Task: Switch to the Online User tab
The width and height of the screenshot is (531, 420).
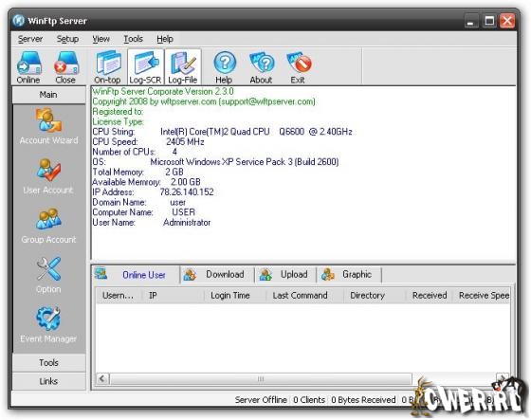Action: [x=137, y=275]
